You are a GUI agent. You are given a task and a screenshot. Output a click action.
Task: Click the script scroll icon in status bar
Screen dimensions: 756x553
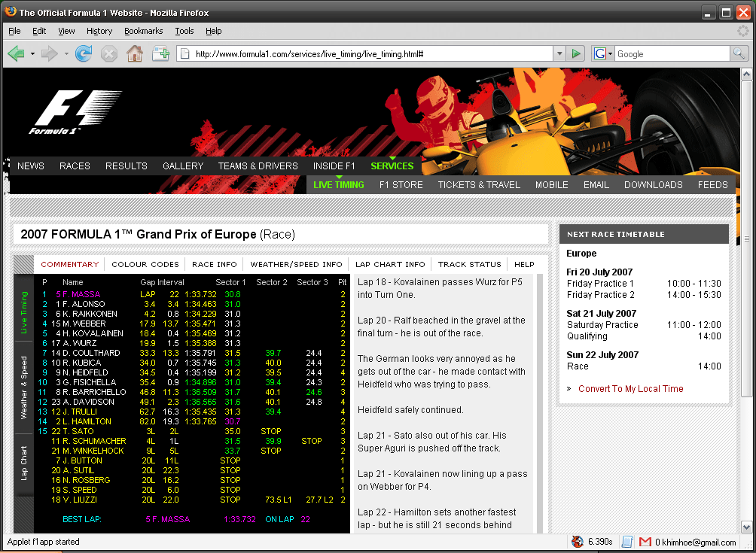click(x=627, y=542)
